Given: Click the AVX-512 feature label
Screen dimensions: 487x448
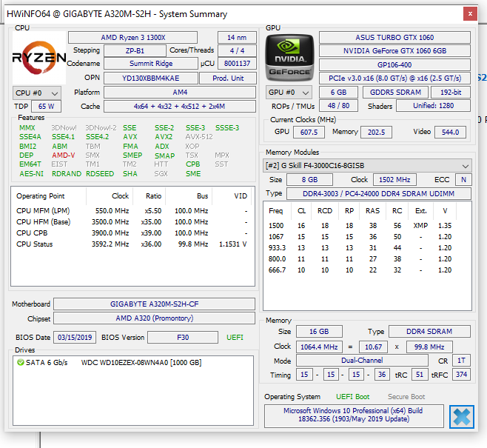Looking at the screenshot, I should pyautogui.click(x=199, y=137).
